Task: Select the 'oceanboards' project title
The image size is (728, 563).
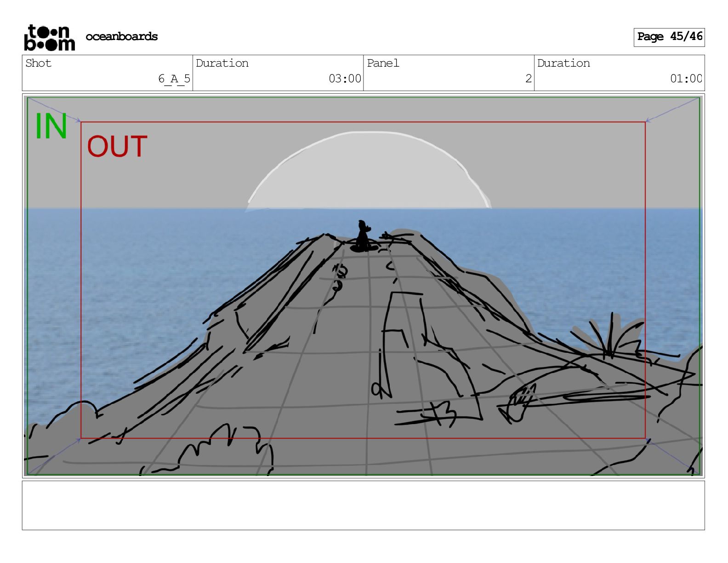Action: click(122, 36)
